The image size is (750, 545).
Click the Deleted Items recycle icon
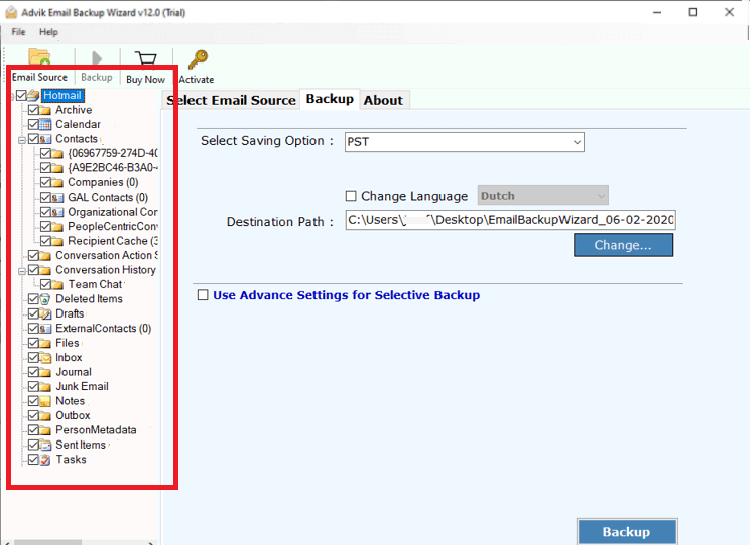(45, 299)
